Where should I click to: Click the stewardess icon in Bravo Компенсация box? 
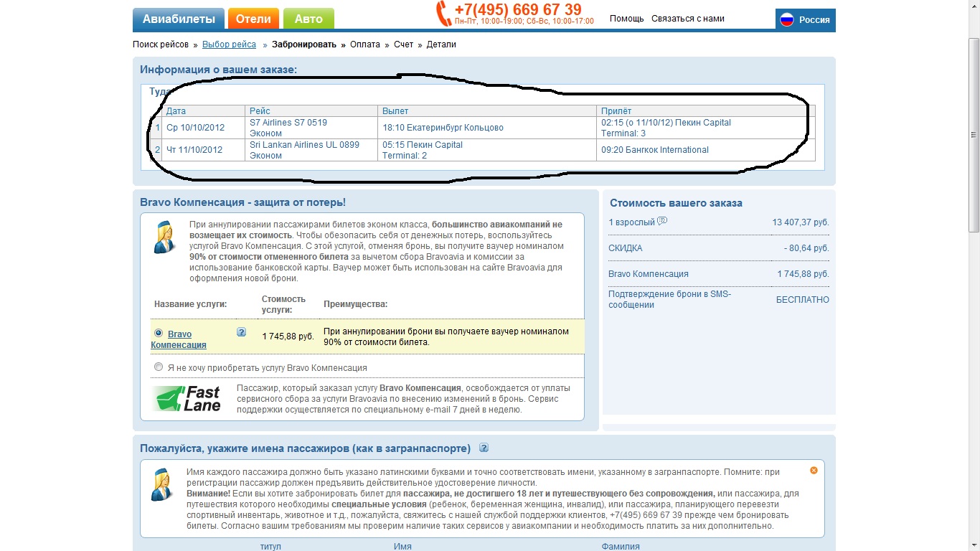(x=164, y=237)
